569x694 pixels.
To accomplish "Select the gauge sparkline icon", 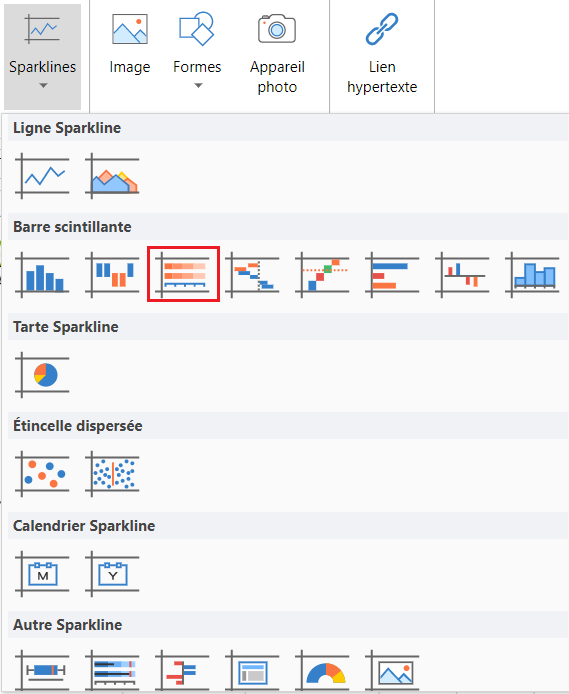I will coord(323,671).
